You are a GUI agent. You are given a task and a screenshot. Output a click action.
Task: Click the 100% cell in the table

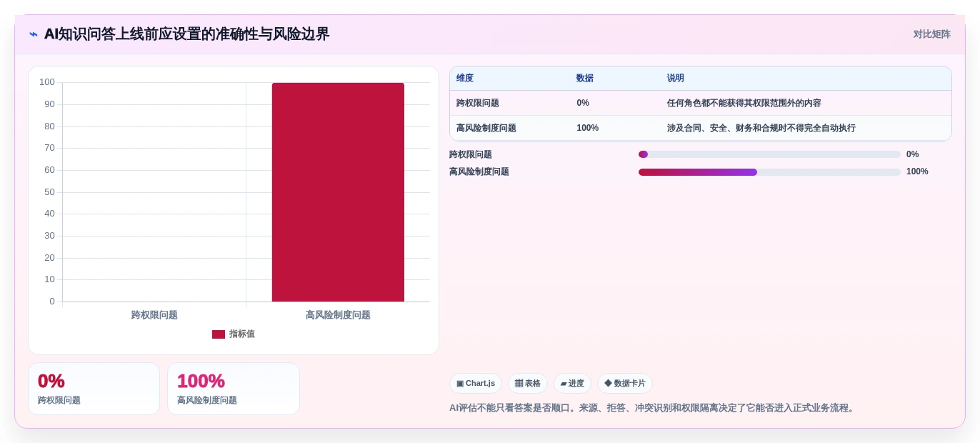click(588, 129)
